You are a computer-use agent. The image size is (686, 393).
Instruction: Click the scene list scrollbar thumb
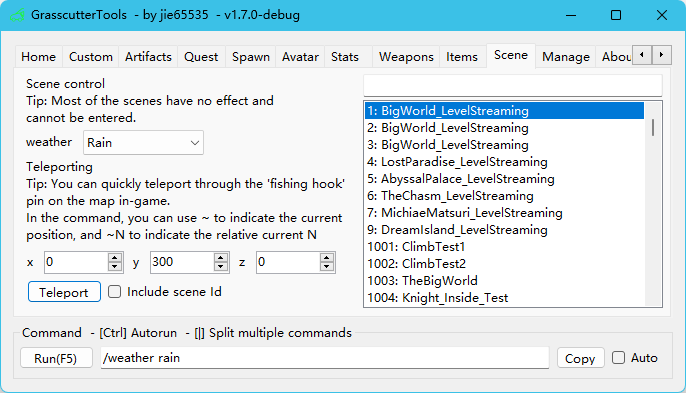653,127
